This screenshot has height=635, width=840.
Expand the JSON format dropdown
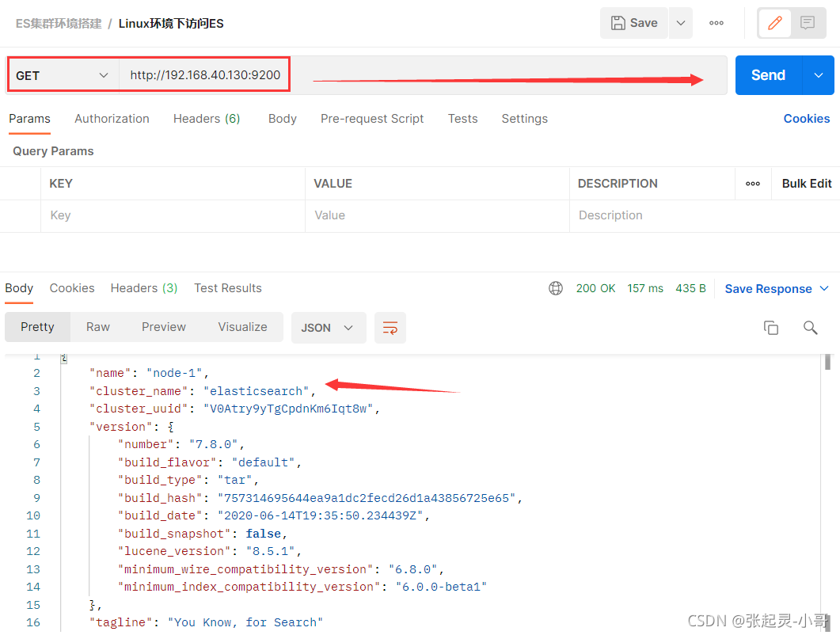click(x=329, y=328)
